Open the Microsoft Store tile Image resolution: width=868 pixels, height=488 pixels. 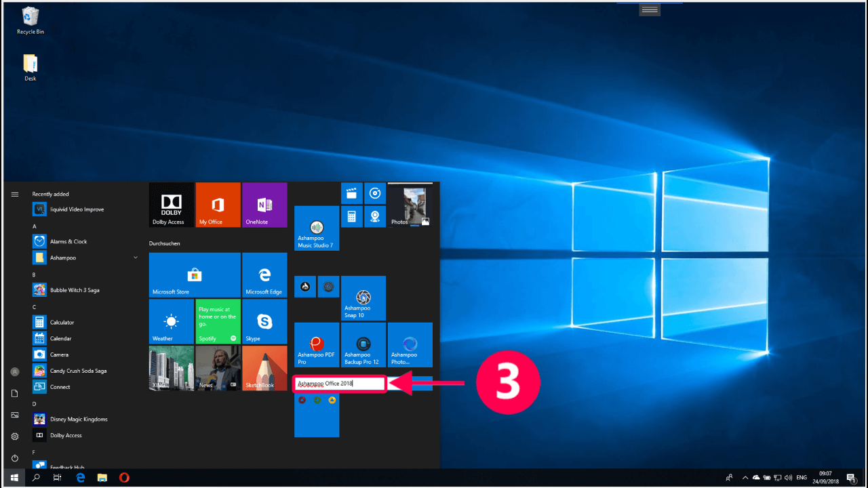click(x=195, y=275)
